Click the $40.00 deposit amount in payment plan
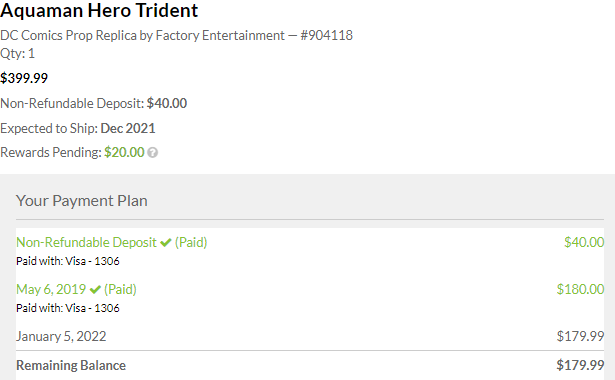This screenshot has height=380, width=615. pos(584,242)
